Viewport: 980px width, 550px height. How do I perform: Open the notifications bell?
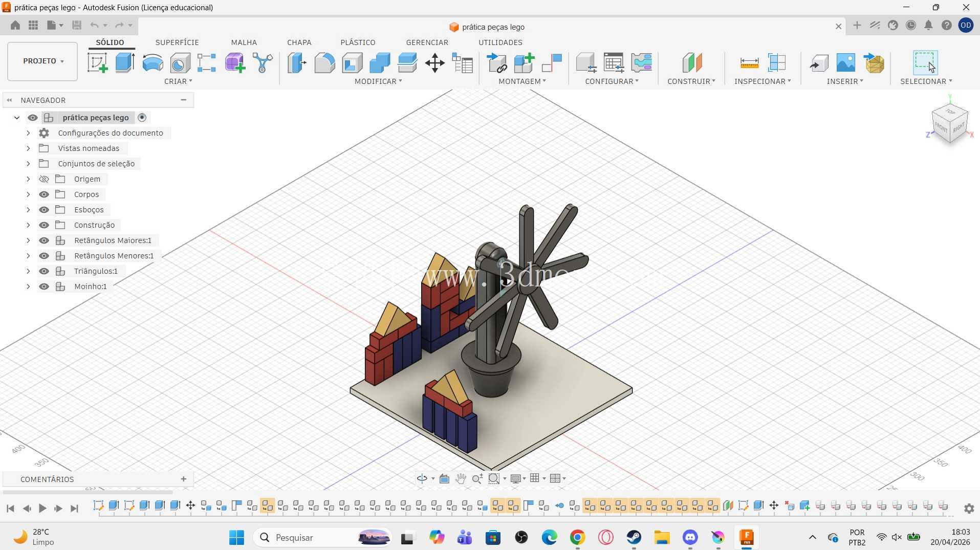tap(928, 25)
